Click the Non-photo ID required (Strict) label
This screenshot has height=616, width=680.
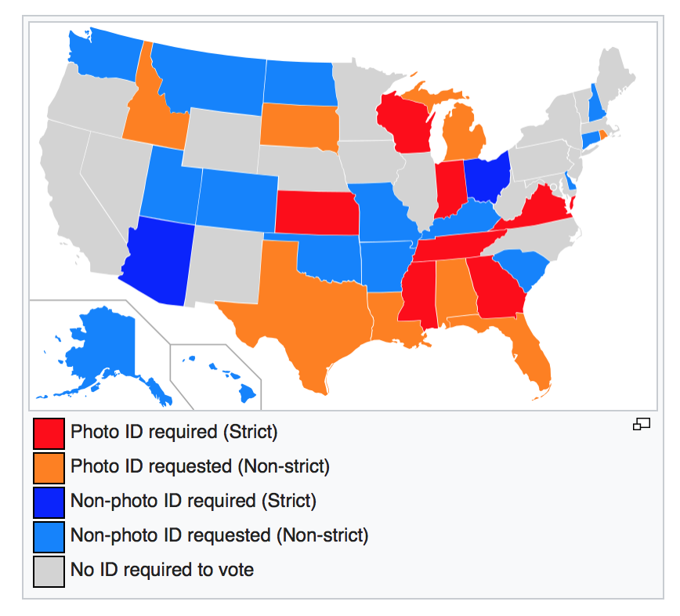coord(194,501)
